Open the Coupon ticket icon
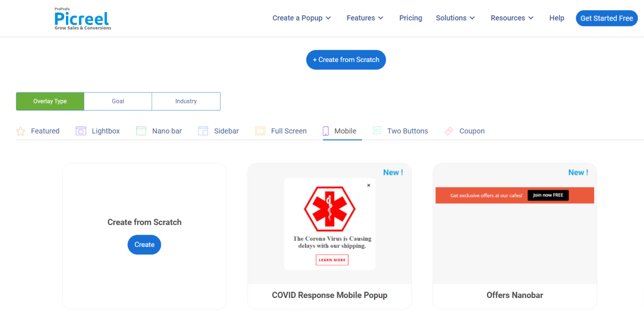 pyautogui.click(x=449, y=131)
